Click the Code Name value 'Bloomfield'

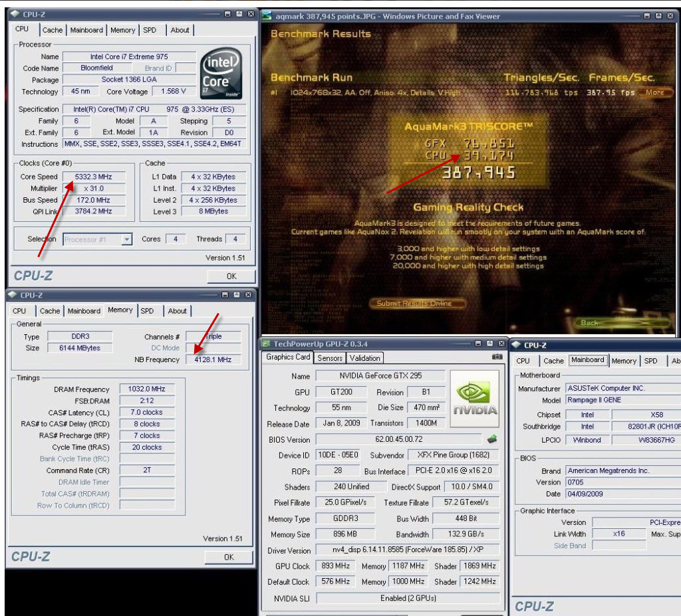[x=96, y=68]
